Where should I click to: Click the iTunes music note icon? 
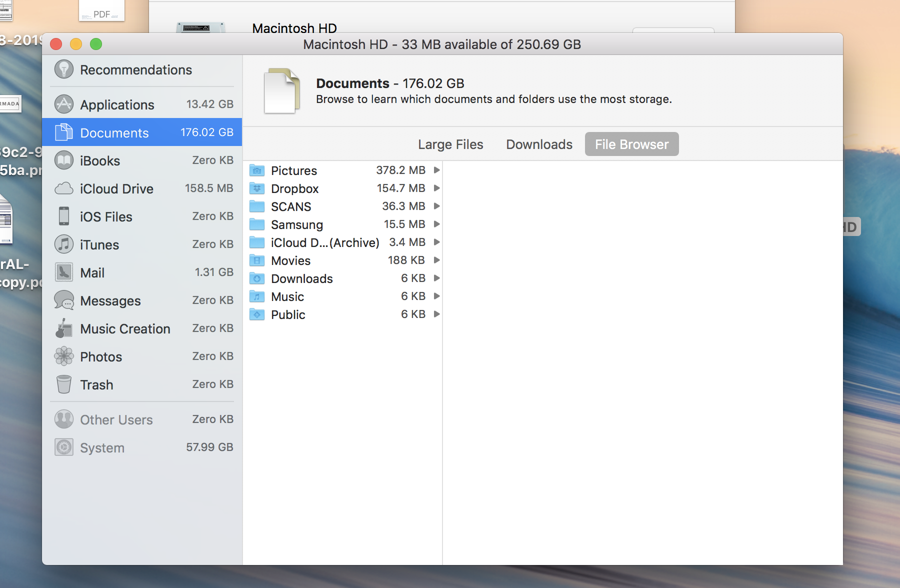click(x=64, y=244)
